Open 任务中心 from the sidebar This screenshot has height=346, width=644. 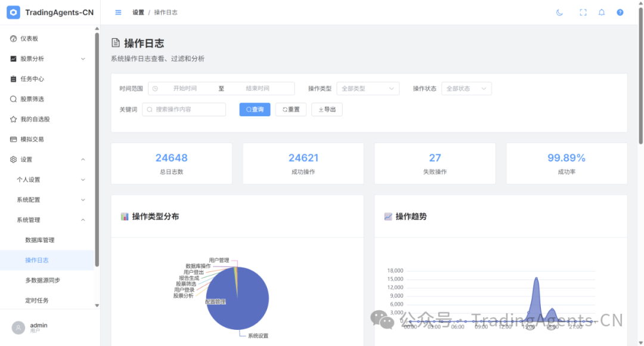click(32, 79)
